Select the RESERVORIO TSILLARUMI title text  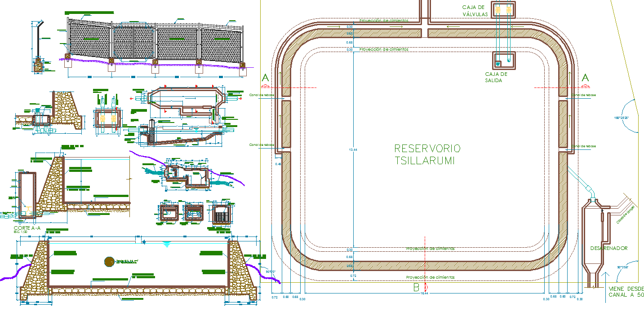(428, 153)
